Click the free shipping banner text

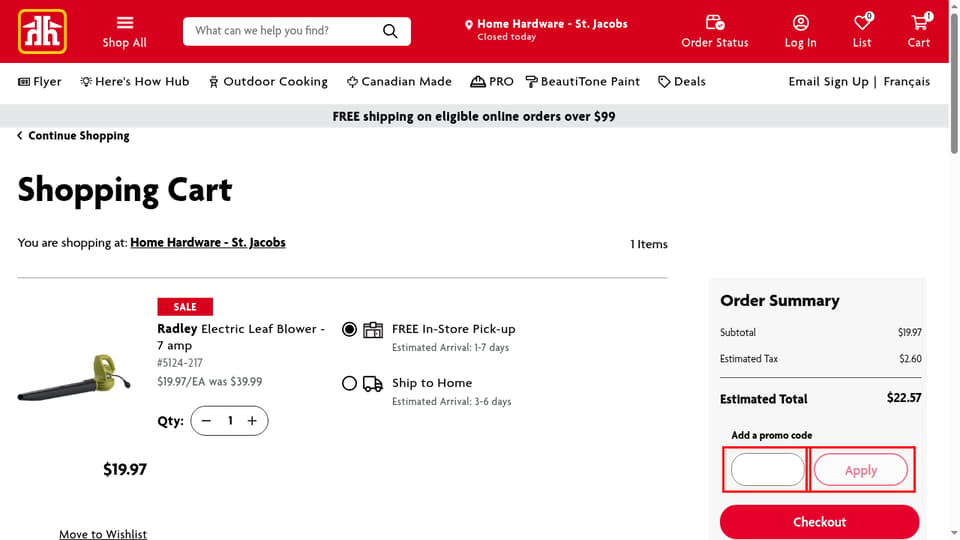coord(474,116)
